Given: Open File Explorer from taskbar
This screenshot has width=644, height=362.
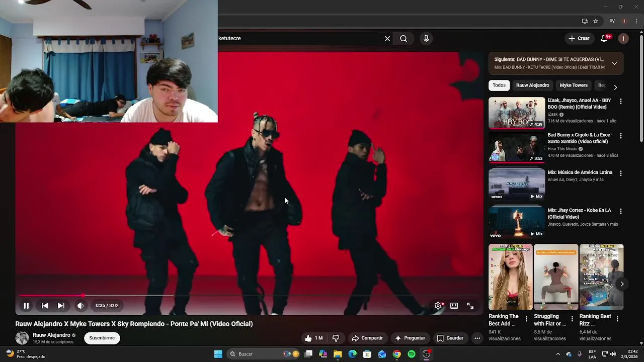Looking at the screenshot, I should [338, 354].
